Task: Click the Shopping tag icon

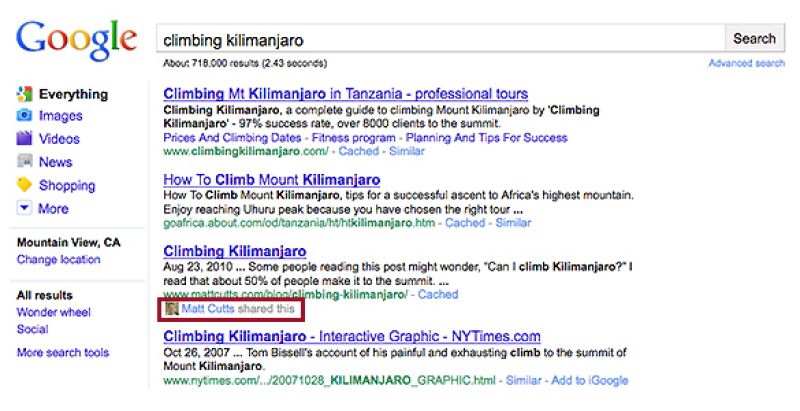Action: 25,185
